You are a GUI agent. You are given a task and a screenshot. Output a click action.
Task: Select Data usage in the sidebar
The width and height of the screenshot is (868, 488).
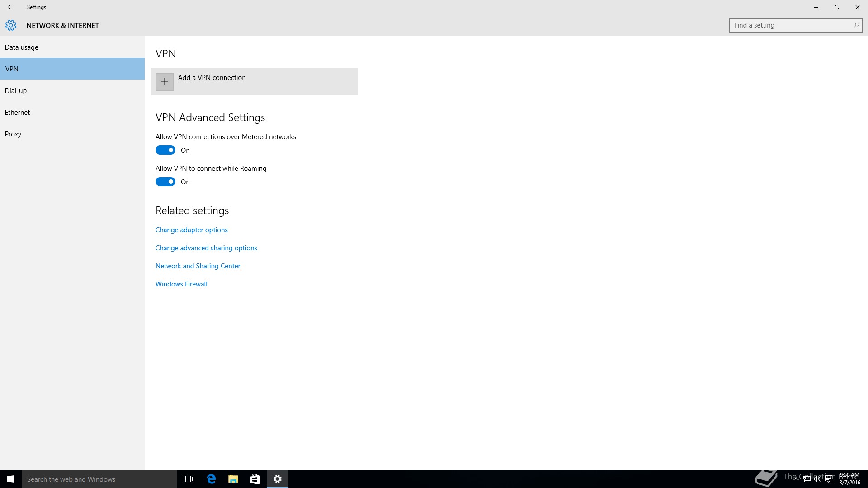pos(22,47)
